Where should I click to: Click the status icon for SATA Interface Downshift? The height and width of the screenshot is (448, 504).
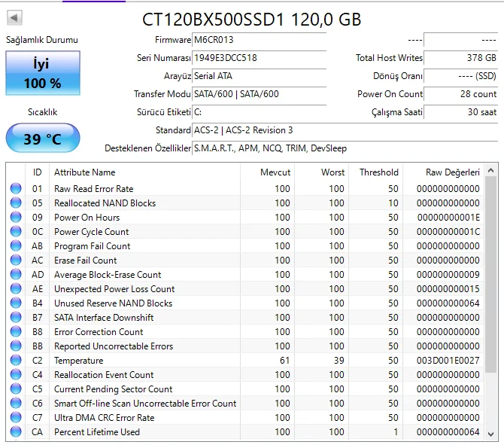(x=16, y=317)
